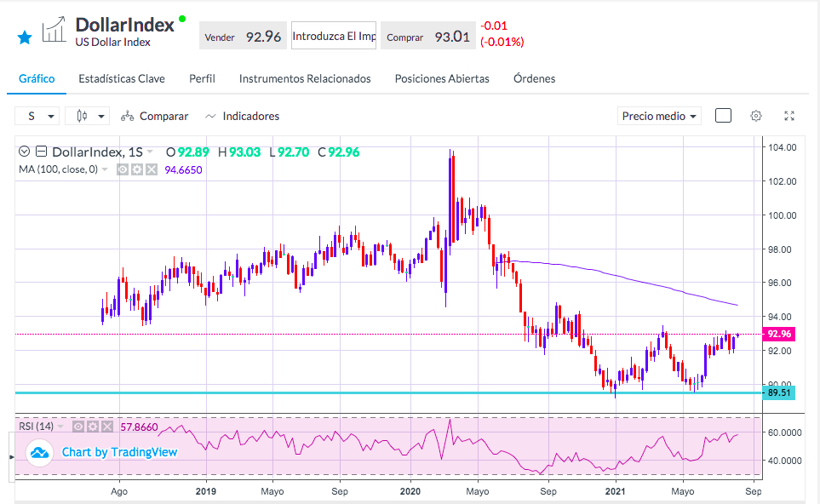This screenshot has height=504, width=820.
Task: Focus the Introduzca El Importe amount field
Action: pos(334,36)
